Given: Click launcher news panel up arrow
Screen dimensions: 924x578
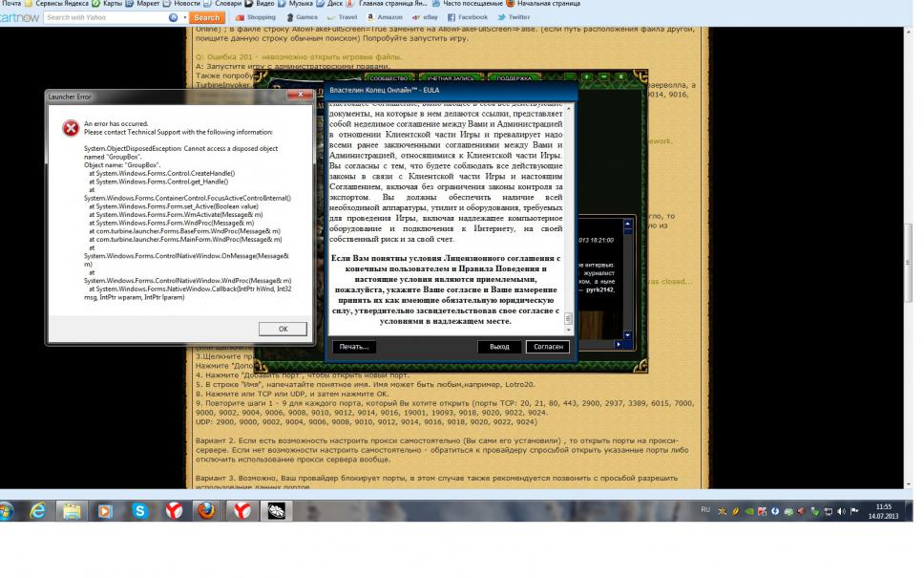Looking at the screenshot, I should click(x=627, y=225).
